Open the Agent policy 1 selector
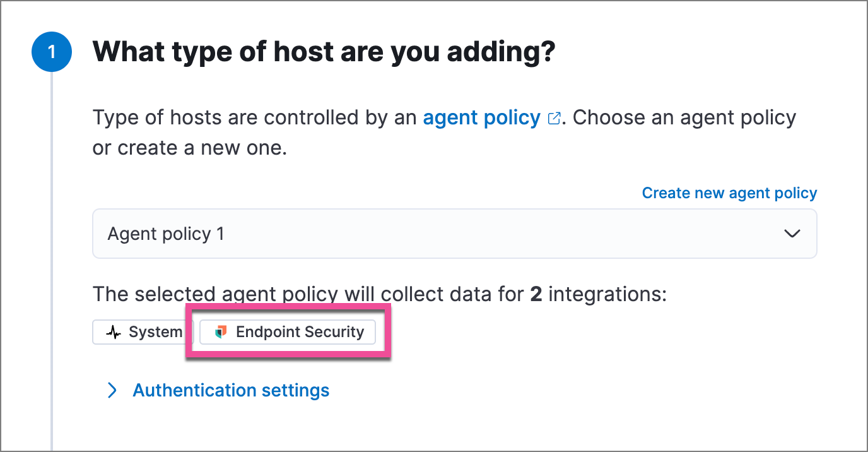This screenshot has height=452, width=868. point(454,234)
